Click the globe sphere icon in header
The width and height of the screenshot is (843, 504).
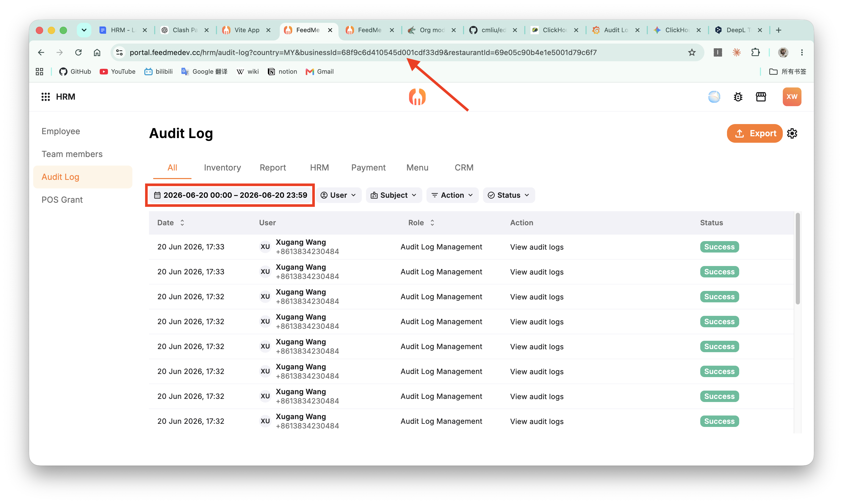coord(714,97)
